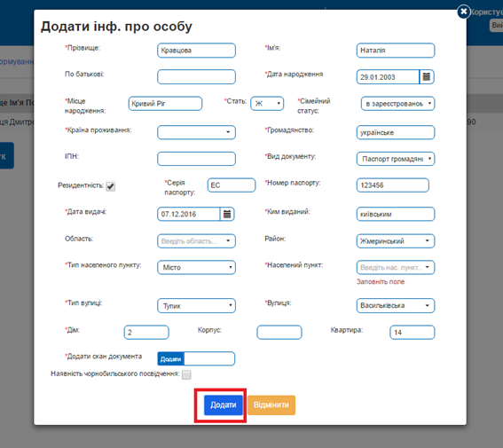The height and width of the screenshot is (448, 503).
Task: Click the Прізвище field with Кравцова
Action: (196, 51)
